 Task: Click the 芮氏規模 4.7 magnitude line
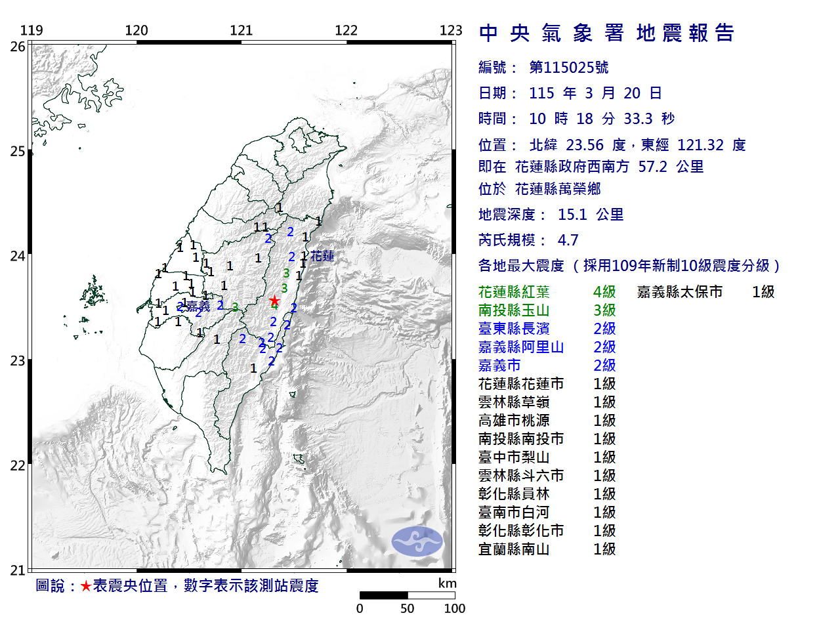coord(528,240)
